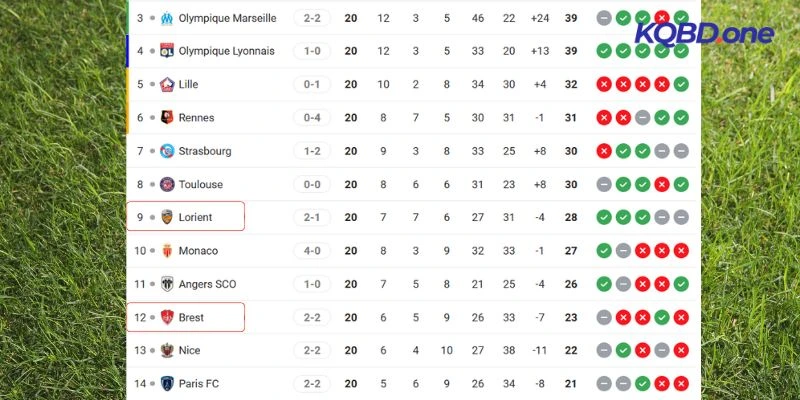Click the Nice club crest
Viewport: 800px width, 400px height.
(167, 350)
